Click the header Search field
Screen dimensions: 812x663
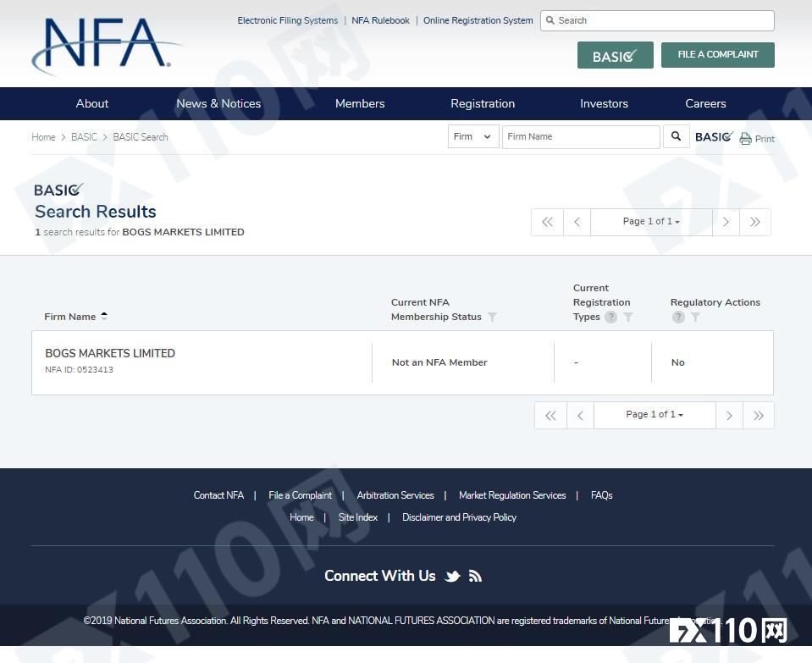[657, 20]
